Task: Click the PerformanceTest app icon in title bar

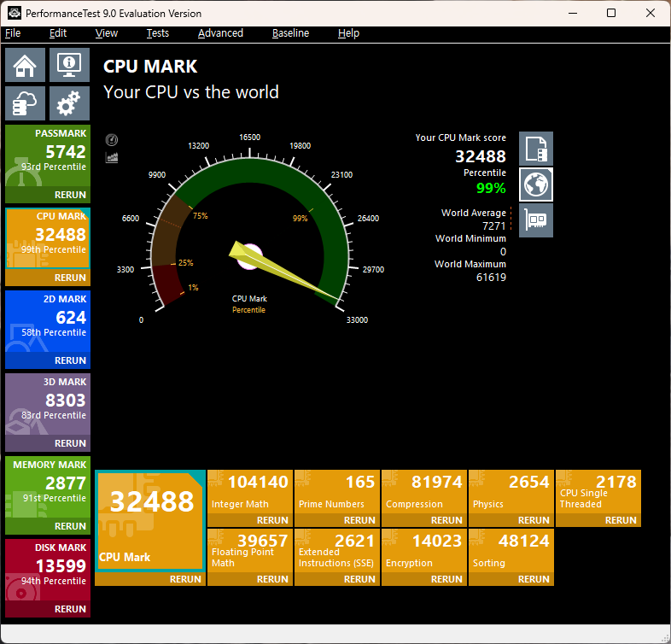Action: click(15, 13)
